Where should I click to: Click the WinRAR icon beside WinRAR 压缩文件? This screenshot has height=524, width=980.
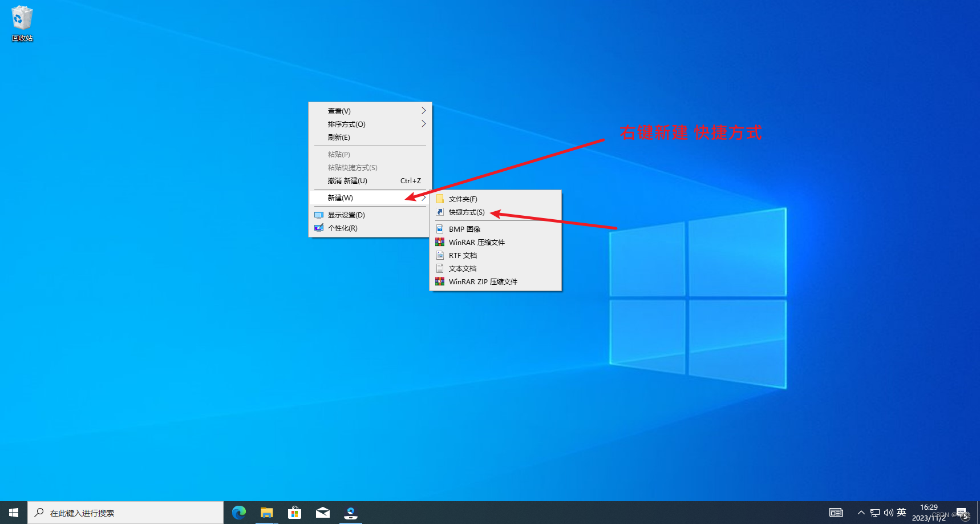pos(440,242)
